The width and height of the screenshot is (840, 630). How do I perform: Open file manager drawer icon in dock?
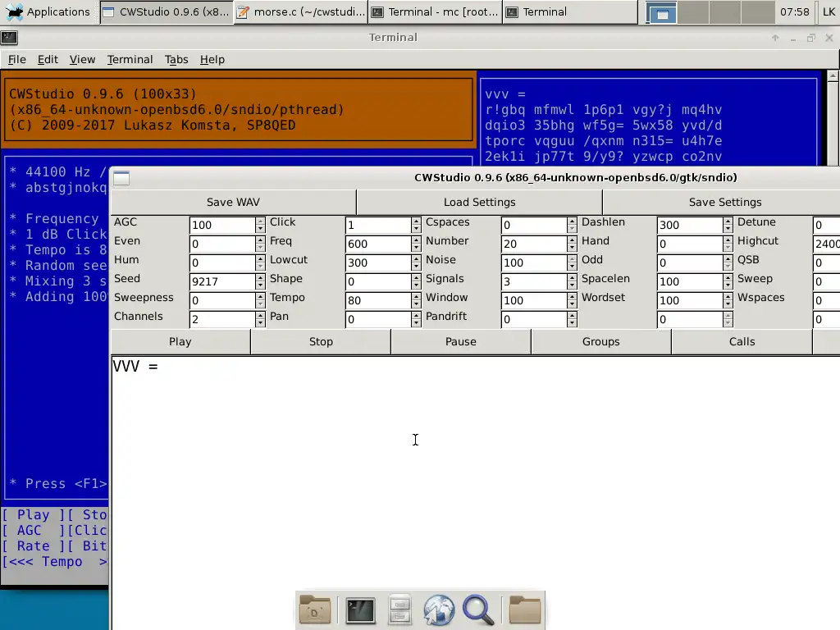click(x=399, y=609)
